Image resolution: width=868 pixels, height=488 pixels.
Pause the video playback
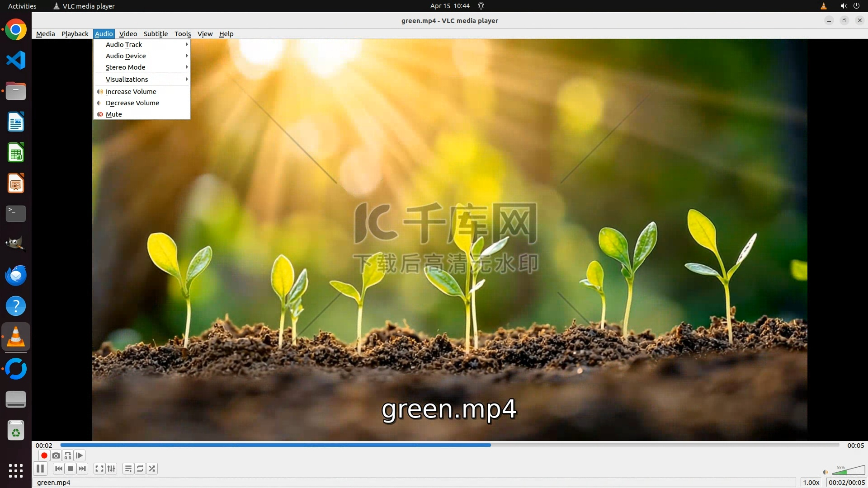(x=40, y=469)
